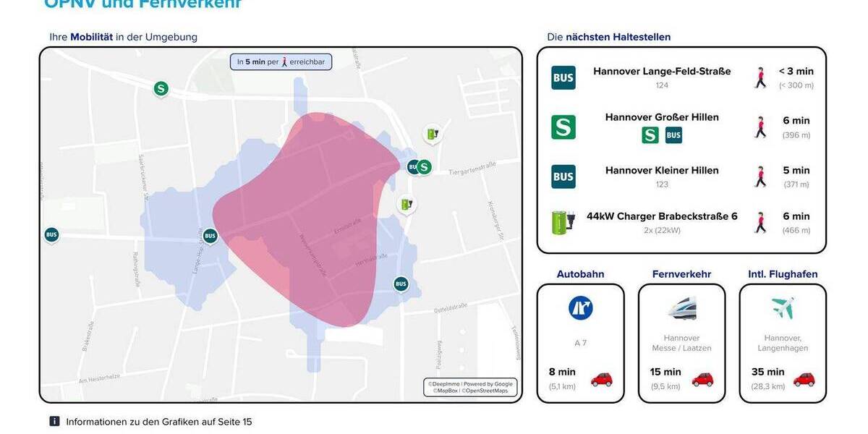The height and width of the screenshot is (434, 868).
Task: Click BUS icon next to Hannover Lange-Feld-Straße
Action: click(x=563, y=77)
